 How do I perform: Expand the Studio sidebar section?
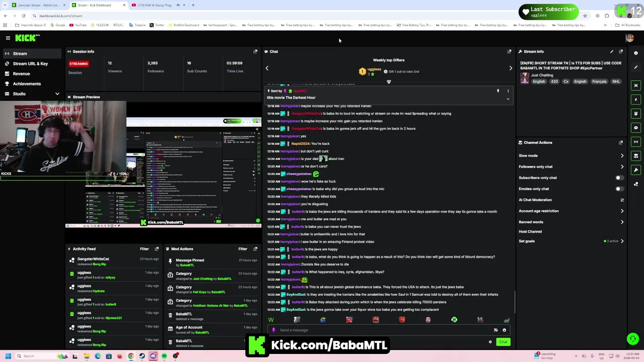point(57,94)
